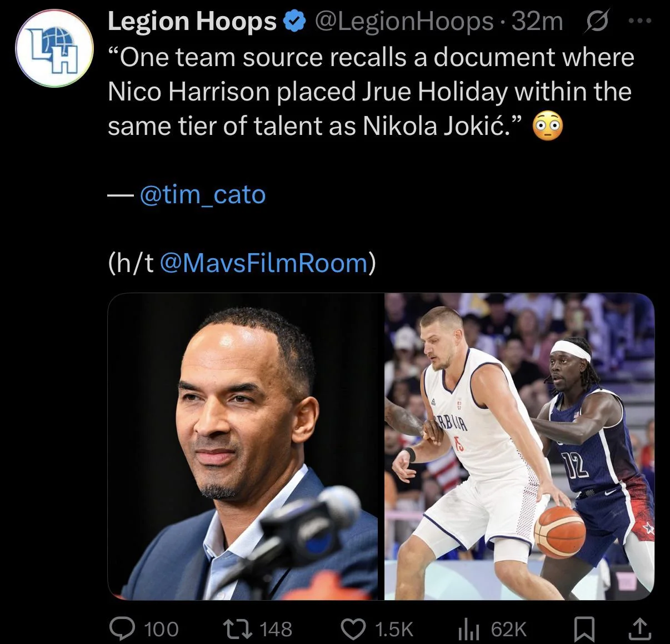Open the @tim_cato mention
The height and width of the screenshot is (644, 670).
pyautogui.click(x=202, y=195)
